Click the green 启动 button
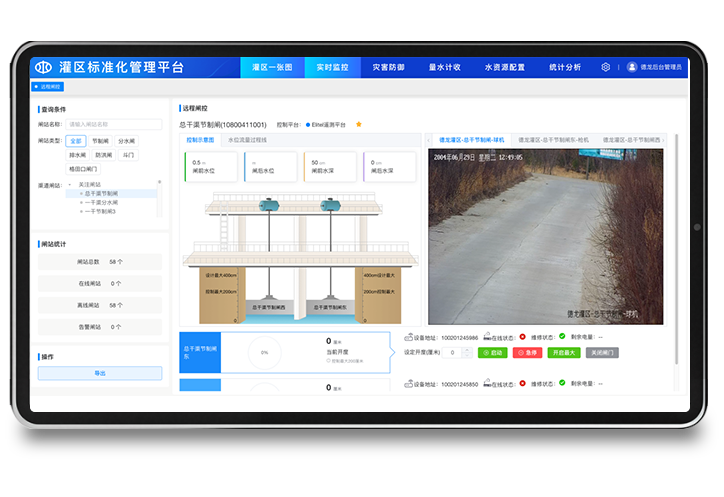This screenshot has height=497, width=724. click(x=493, y=352)
